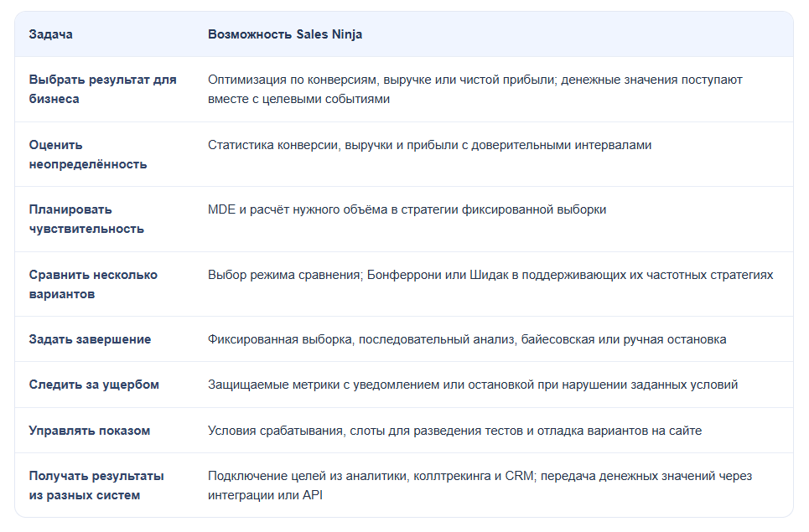Select the "Получать результаты из разных систем" row title
The height and width of the screenshot is (532, 809).
96,485
